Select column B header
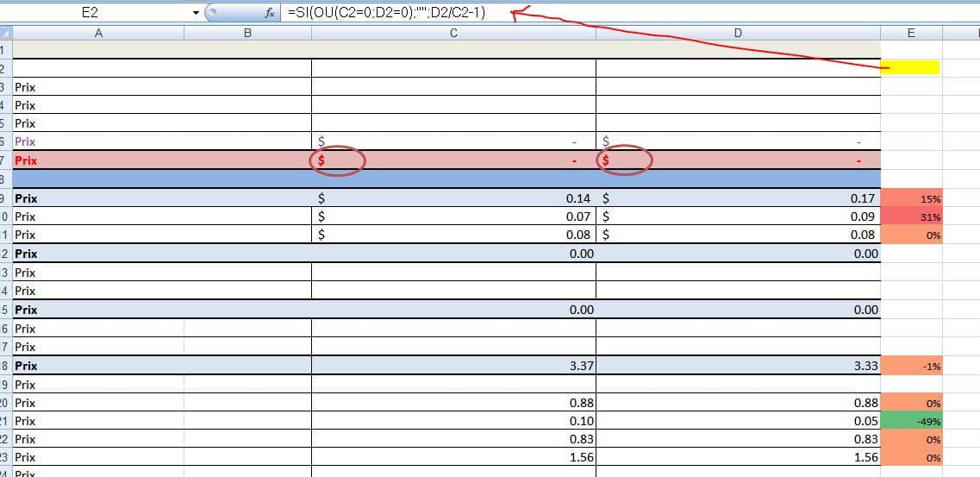The width and height of the screenshot is (980, 477). point(247,33)
